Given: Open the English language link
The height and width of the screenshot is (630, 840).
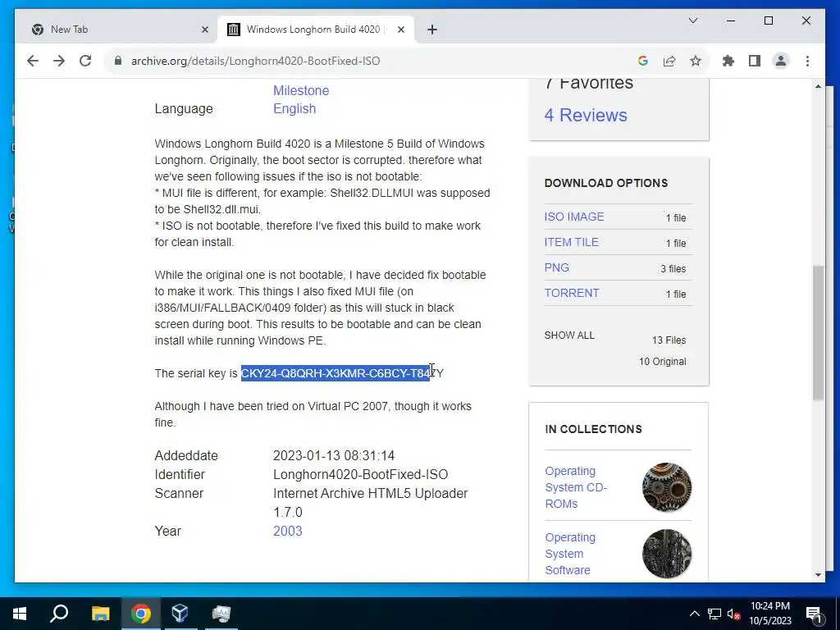Looking at the screenshot, I should coord(294,108).
